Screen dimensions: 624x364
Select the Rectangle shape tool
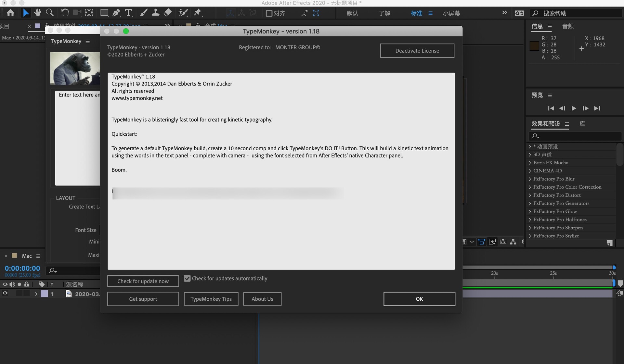104,13
